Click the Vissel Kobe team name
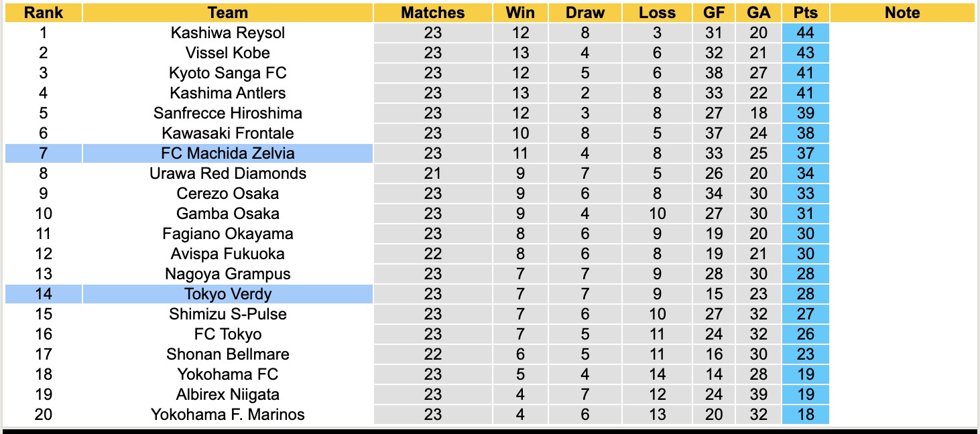The width and height of the screenshot is (980, 434). (x=228, y=53)
